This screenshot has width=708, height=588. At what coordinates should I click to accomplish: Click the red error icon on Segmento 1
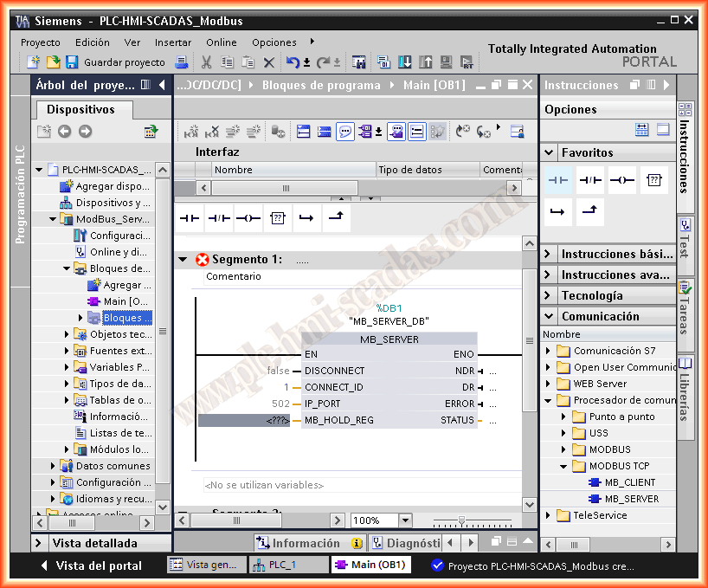point(203,260)
